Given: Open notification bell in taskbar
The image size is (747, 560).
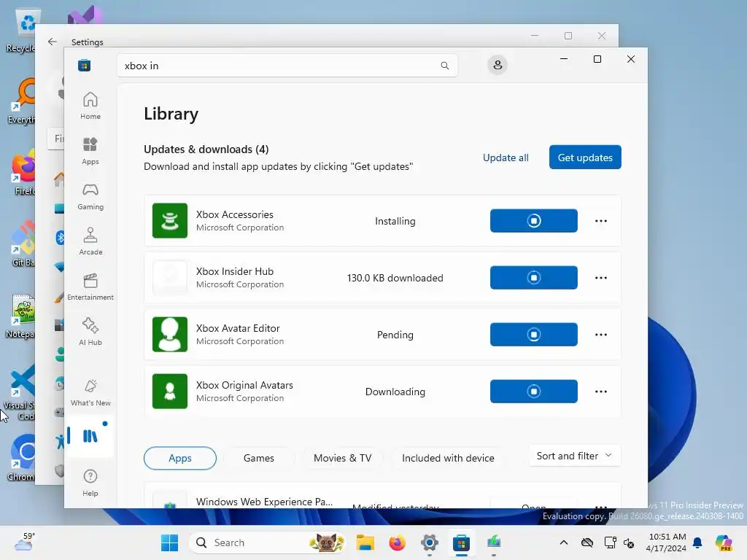Looking at the screenshot, I should click(x=697, y=542).
